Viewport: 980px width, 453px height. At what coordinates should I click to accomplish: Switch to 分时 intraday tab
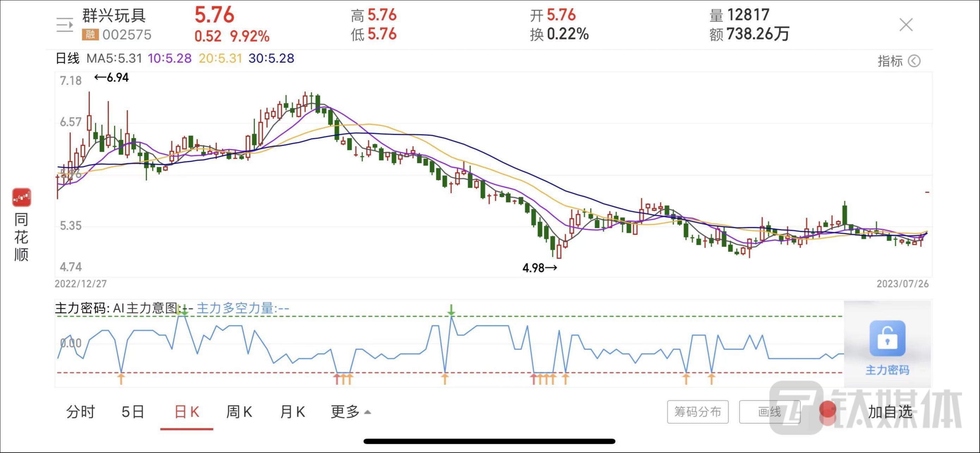point(80,411)
